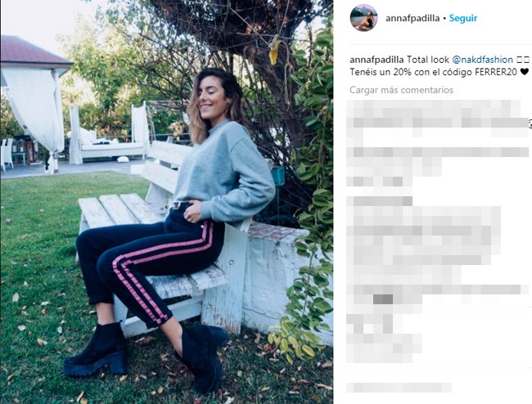Follow the account with the Seguir button
This screenshot has width=532, height=404.
[x=463, y=18]
